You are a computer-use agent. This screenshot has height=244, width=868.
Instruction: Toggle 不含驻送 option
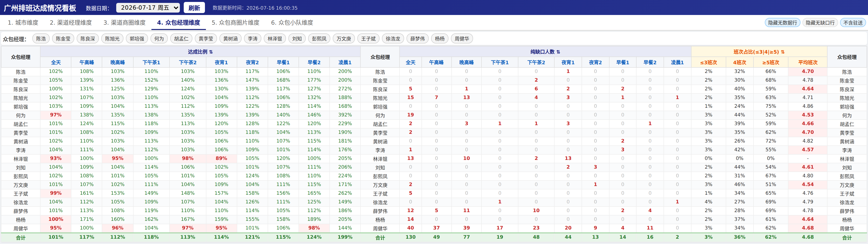(853, 23)
